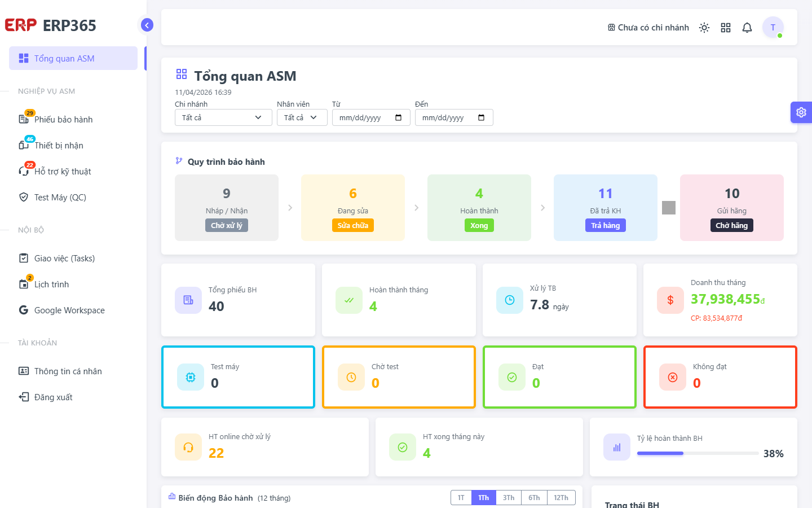Click the Sửa chữa stage badge

tap(353, 225)
